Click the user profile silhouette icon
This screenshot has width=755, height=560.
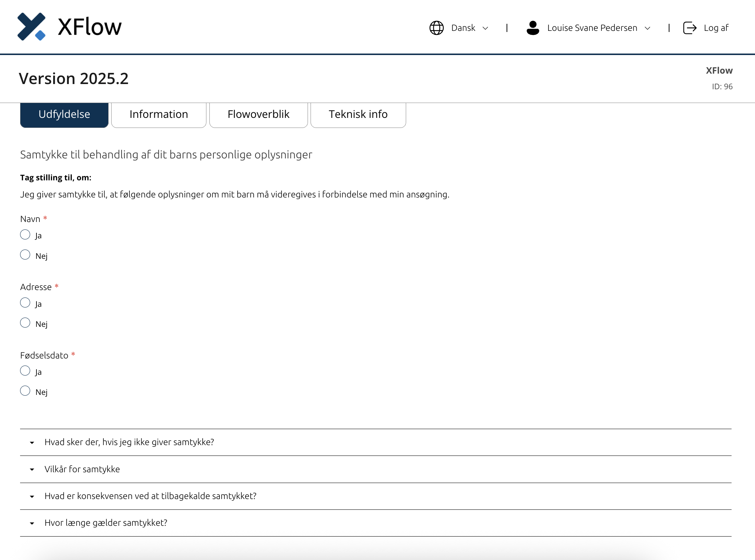533,28
